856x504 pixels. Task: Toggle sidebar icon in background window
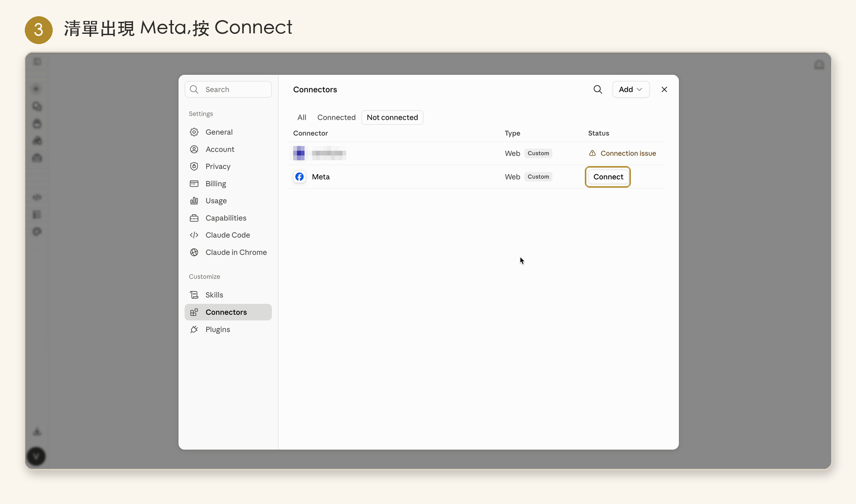(x=37, y=62)
